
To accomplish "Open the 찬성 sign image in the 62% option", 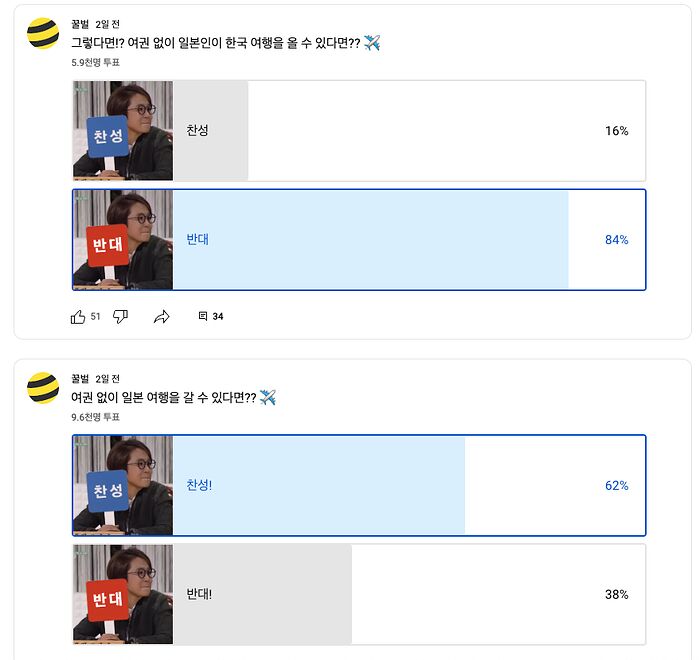I will coord(123,486).
